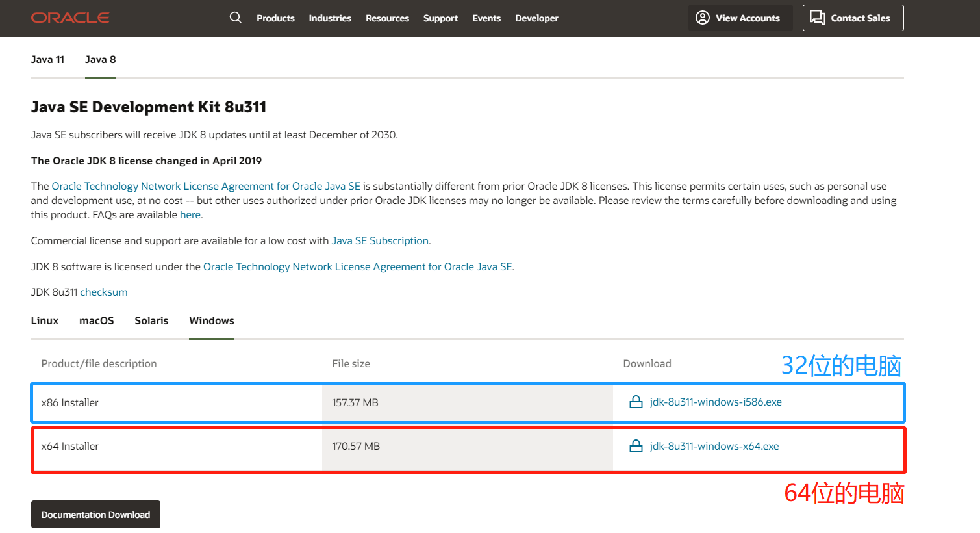This screenshot has width=980, height=533.
Task: Download jdk-8u311-windows-x64.exe
Action: (714, 447)
